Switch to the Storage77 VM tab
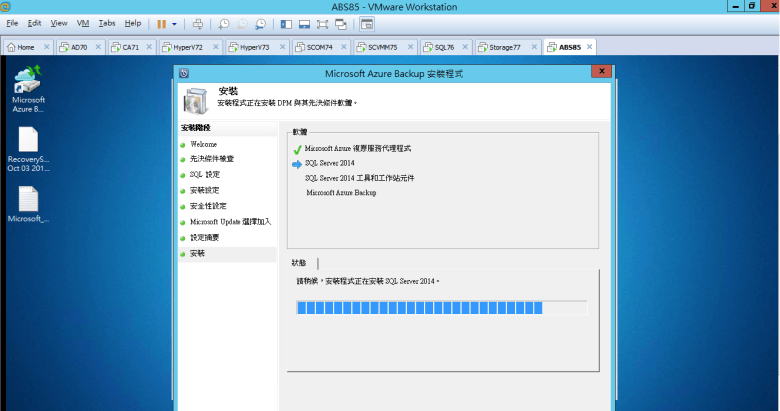The image size is (780, 411). 503,47
